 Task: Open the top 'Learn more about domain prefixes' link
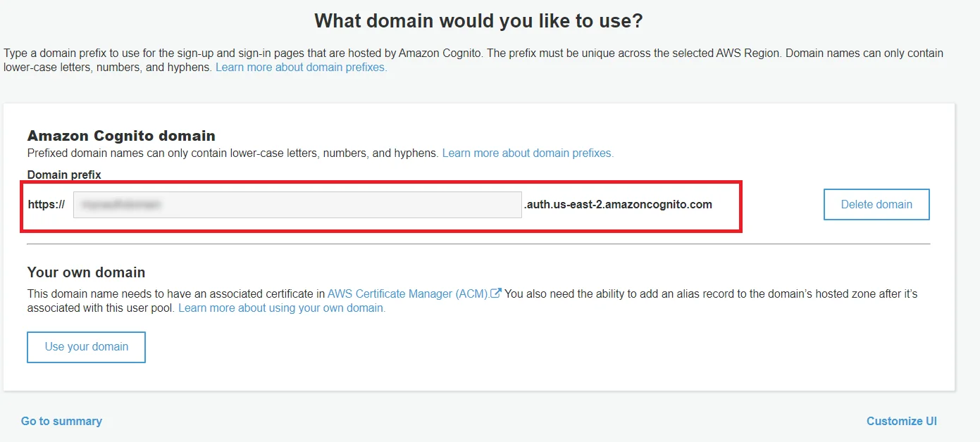302,68
